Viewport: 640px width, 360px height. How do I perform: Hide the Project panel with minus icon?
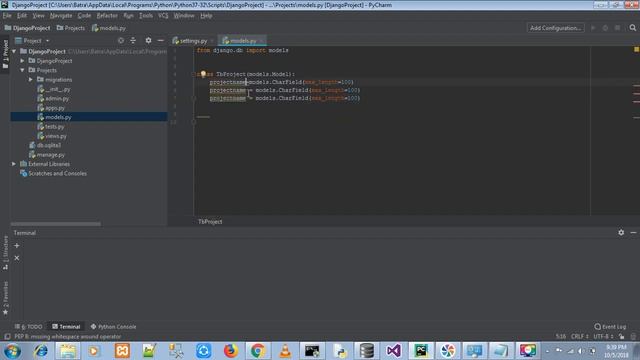[160, 40]
